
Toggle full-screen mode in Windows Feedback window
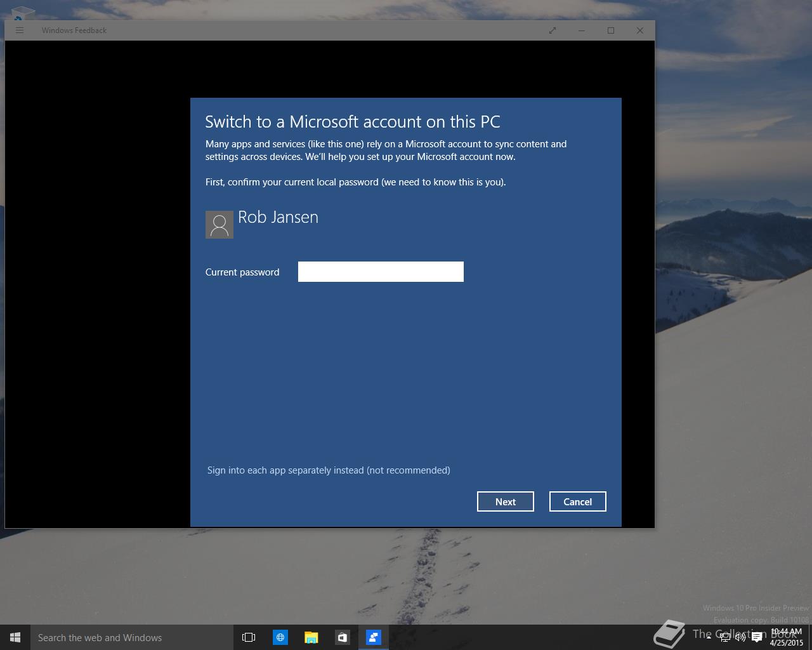pos(553,30)
